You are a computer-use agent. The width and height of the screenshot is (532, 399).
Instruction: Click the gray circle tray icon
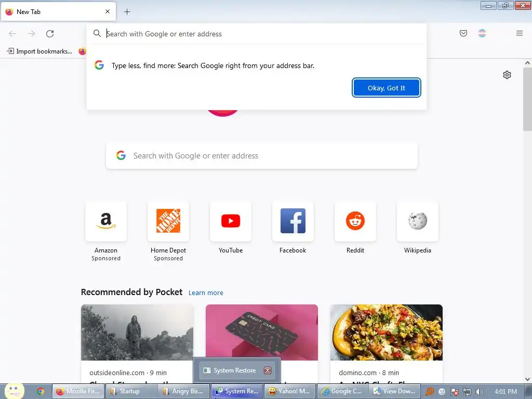pos(442,392)
